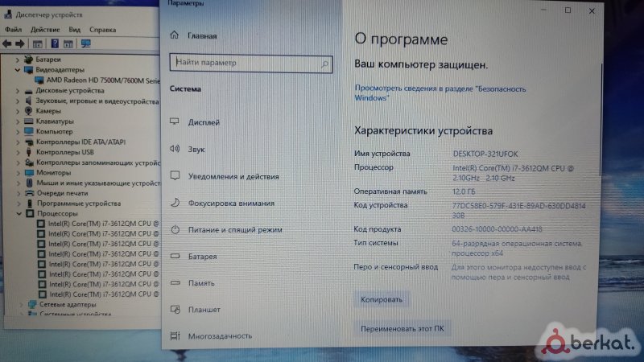Open the Действие menu

pyautogui.click(x=45, y=30)
